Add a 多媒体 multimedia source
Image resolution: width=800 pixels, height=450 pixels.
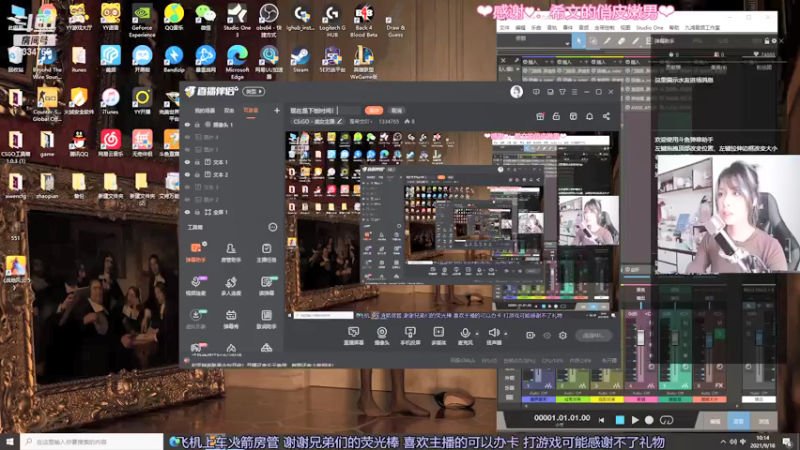click(438, 336)
